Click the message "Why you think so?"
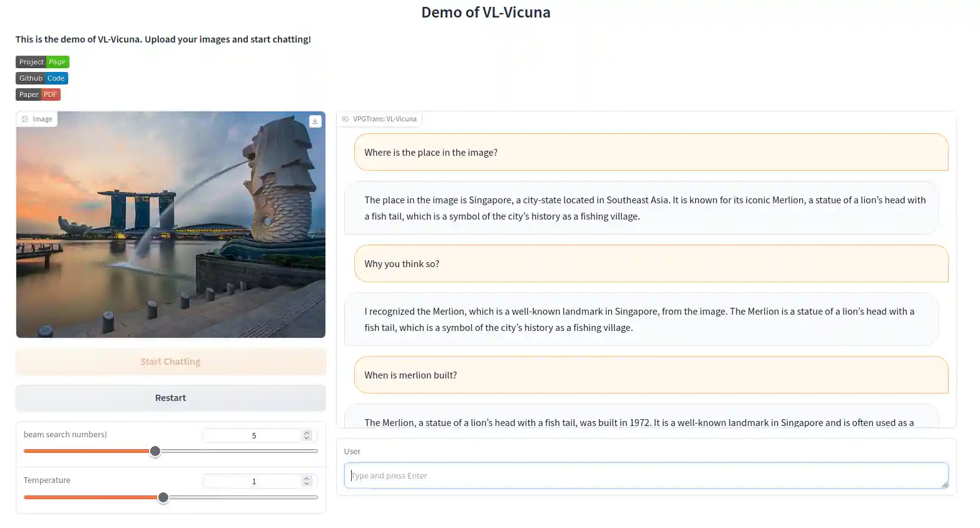980x528 pixels. tap(651, 263)
